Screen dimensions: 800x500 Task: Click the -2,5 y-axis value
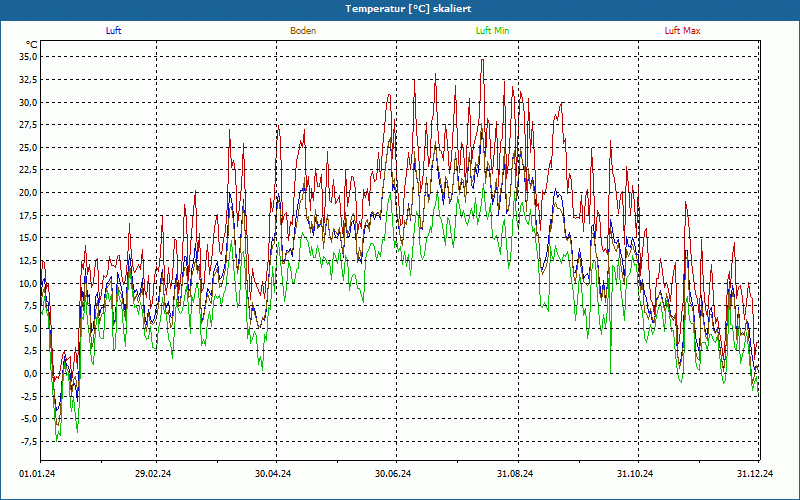tap(28, 396)
